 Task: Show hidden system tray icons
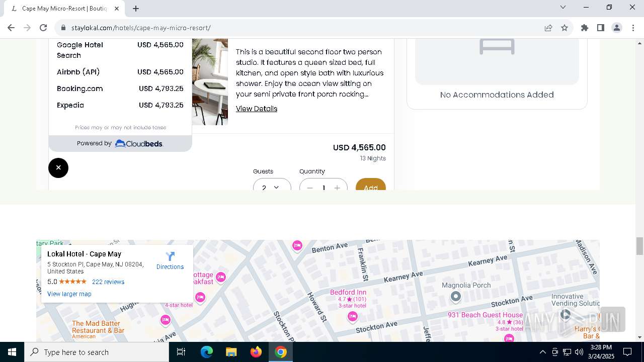pos(542,352)
